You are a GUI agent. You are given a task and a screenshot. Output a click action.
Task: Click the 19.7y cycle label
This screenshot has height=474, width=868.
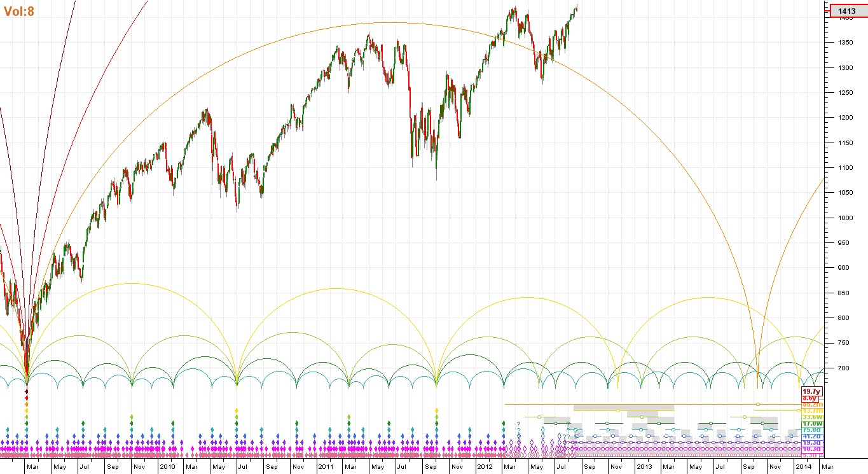click(x=811, y=391)
